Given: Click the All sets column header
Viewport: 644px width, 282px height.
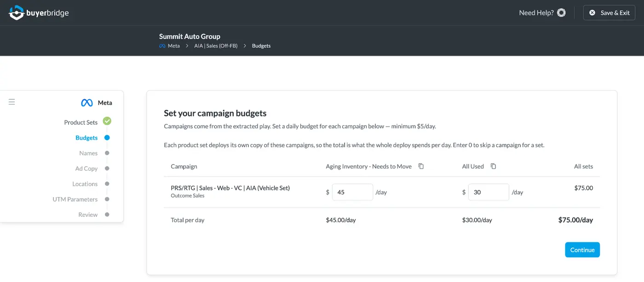Looking at the screenshot, I should pos(583,166).
